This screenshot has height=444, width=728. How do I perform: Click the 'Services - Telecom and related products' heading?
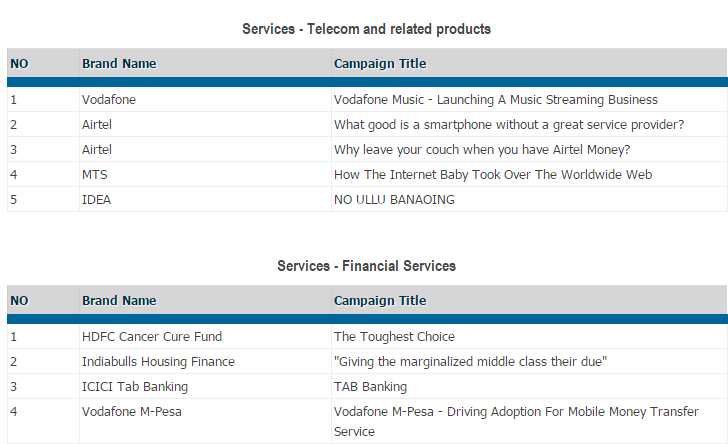coord(366,29)
